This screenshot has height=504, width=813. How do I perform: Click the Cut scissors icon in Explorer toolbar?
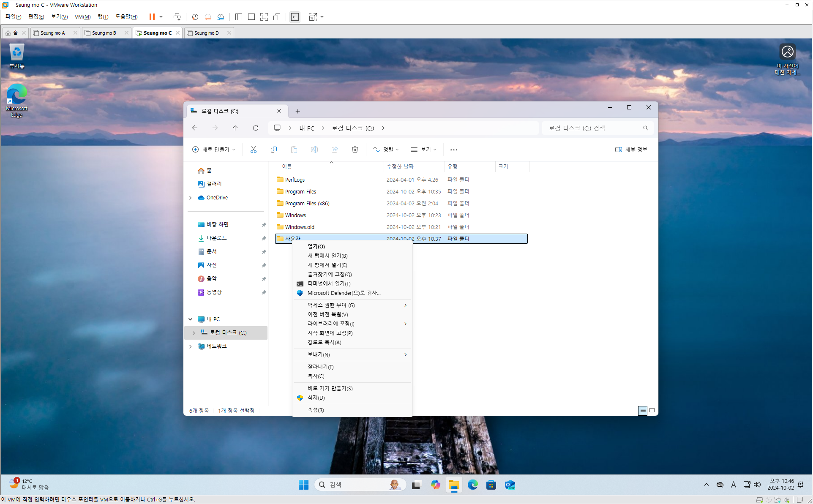pos(254,150)
